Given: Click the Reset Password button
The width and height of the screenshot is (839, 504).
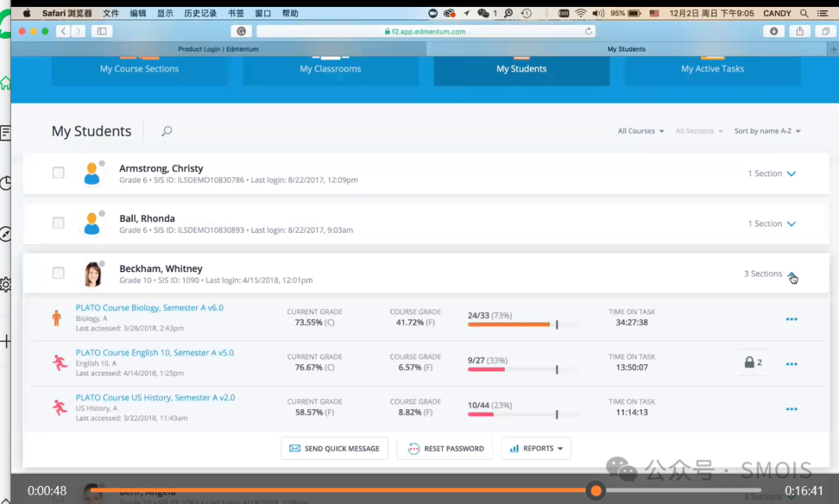Looking at the screenshot, I should [444, 449].
